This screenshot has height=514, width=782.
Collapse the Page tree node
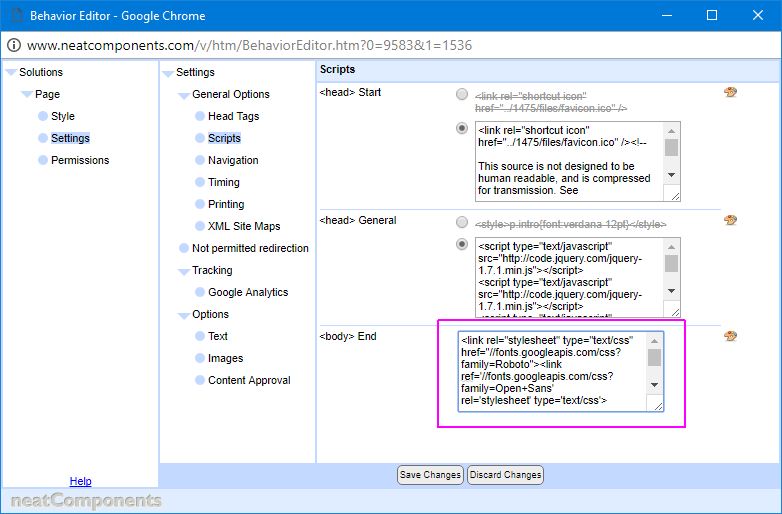pyautogui.click(x=27, y=95)
